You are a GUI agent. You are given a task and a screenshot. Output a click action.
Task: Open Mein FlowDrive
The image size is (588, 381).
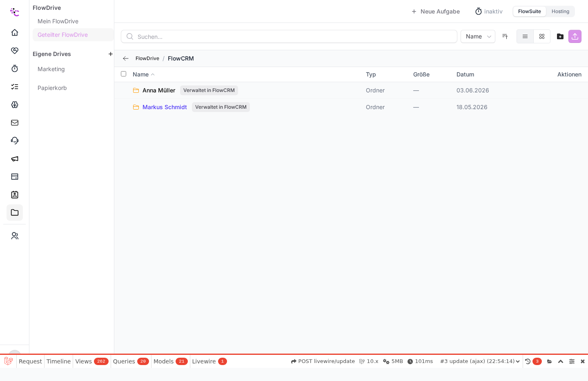click(x=58, y=21)
